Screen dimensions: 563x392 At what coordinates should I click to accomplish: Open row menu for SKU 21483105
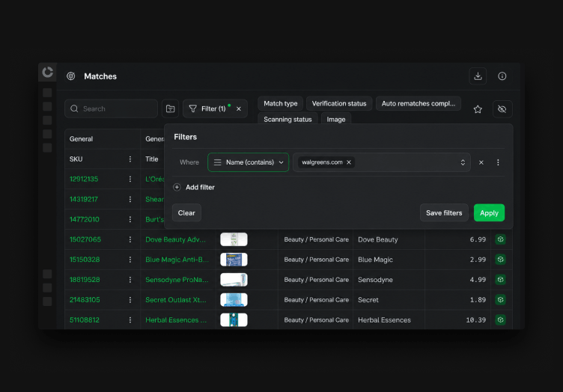coord(130,299)
